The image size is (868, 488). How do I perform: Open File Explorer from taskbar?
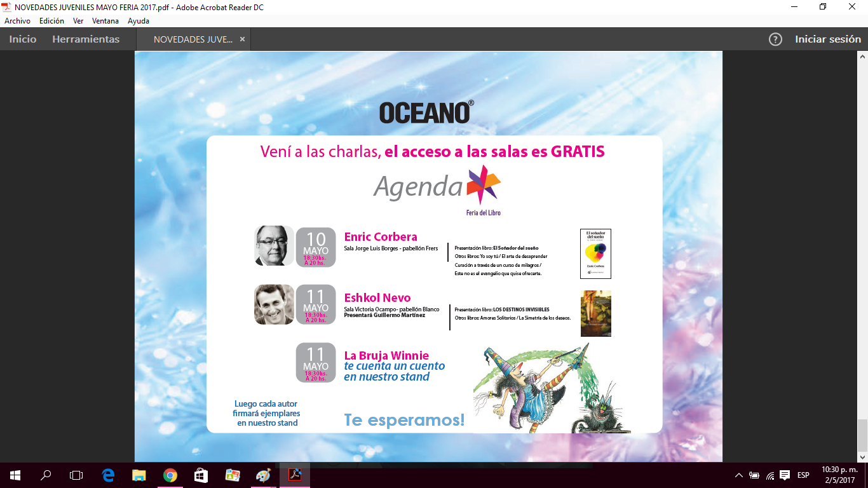pyautogui.click(x=139, y=475)
